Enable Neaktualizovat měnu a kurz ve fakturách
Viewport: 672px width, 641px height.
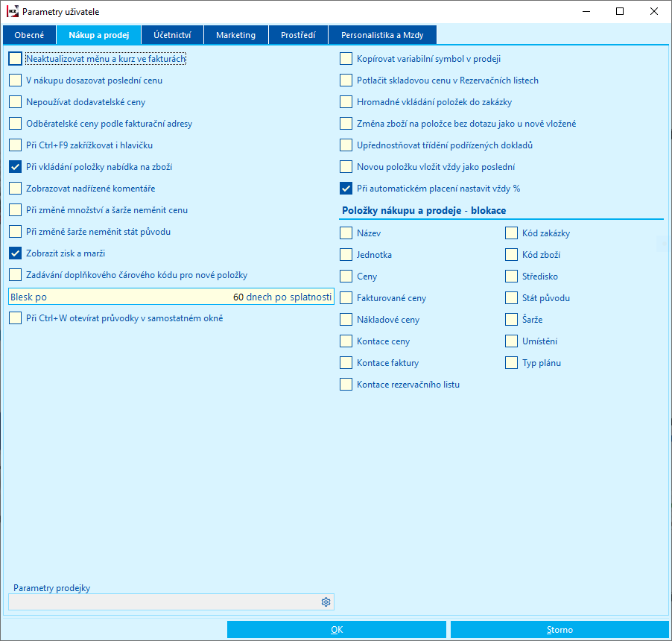[x=16, y=59]
